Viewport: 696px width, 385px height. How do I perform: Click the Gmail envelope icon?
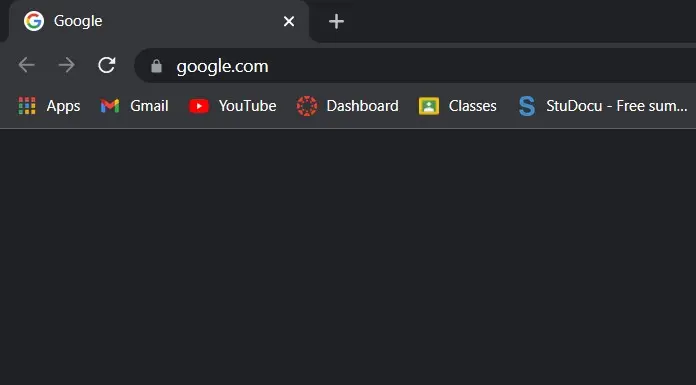pyautogui.click(x=110, y=106)
